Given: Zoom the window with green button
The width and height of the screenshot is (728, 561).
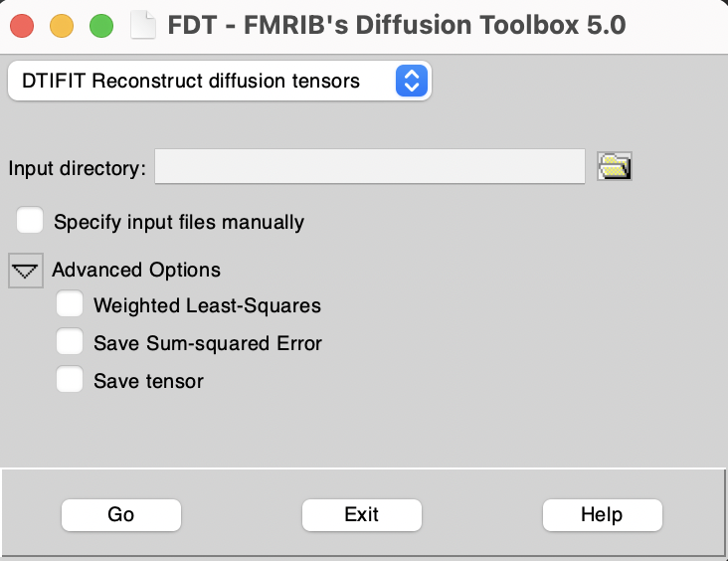Looking at the screenshot, I should coord(101,26).
